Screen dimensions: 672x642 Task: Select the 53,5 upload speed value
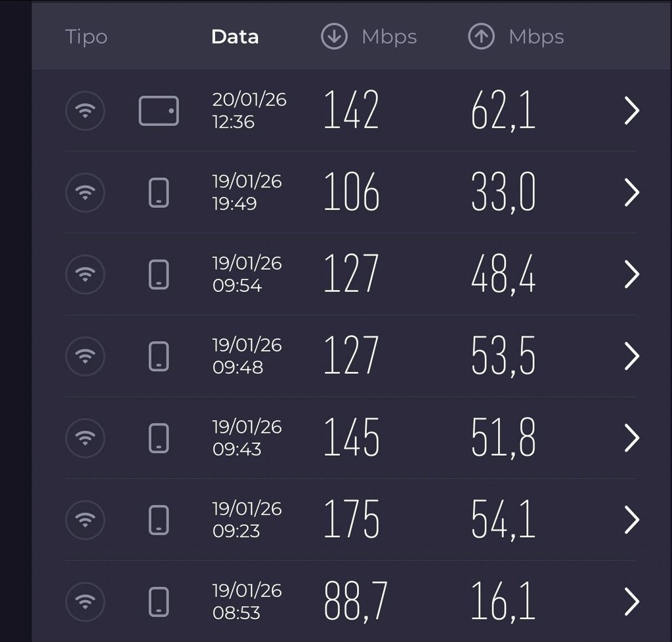[503, 356]
